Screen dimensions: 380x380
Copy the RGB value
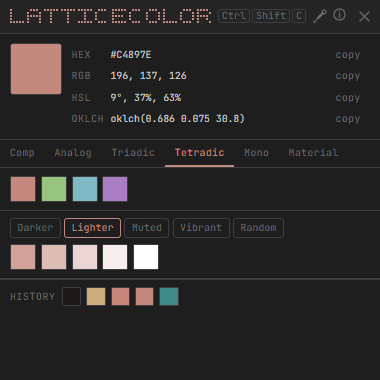(348, 76)
